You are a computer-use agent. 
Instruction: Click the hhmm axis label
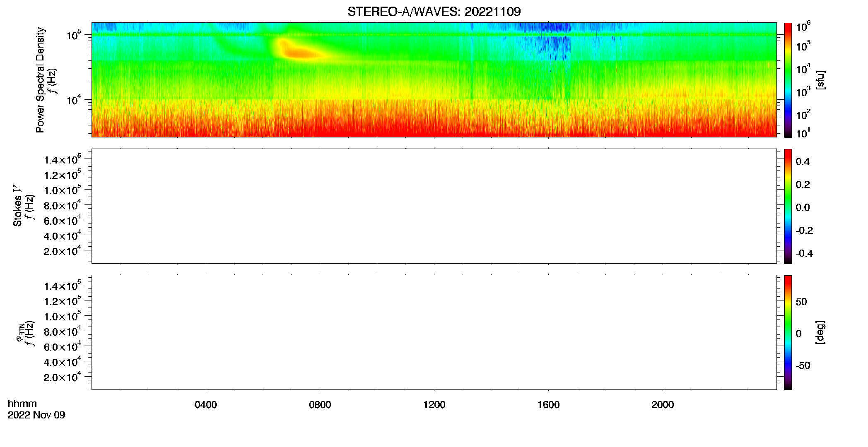click(22, 404)
